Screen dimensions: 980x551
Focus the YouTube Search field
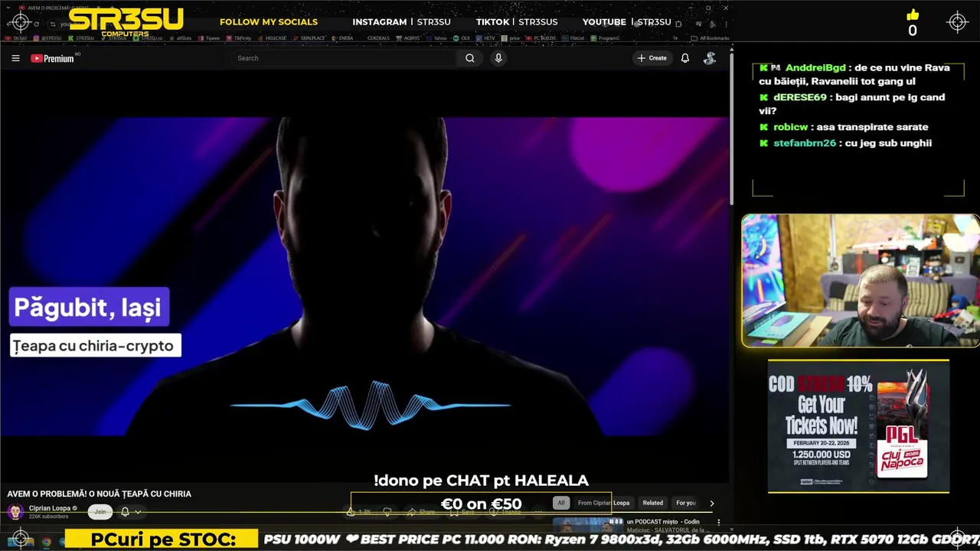[345, 58]
